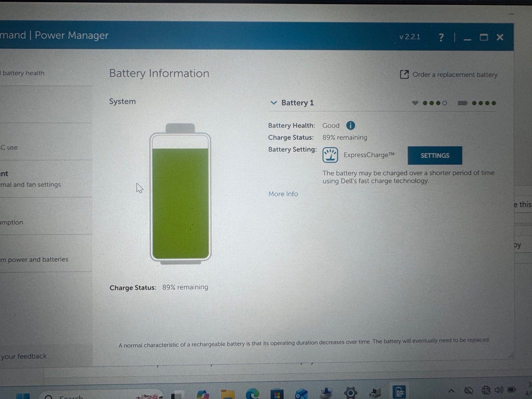Image resolution: width=532 pixels, height=399 pixels.
Task: Open the help question mark icon
Action: 441,37
